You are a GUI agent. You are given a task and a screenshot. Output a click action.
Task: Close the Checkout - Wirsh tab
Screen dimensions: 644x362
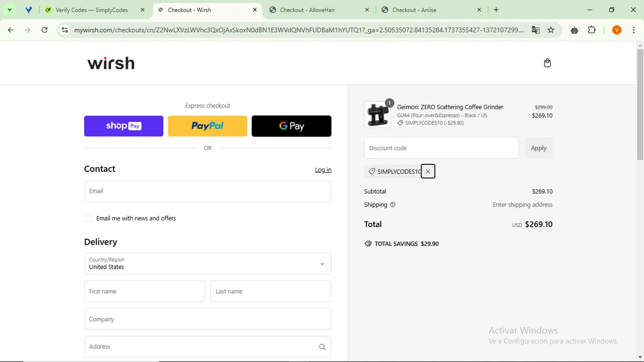coord(255,9)
